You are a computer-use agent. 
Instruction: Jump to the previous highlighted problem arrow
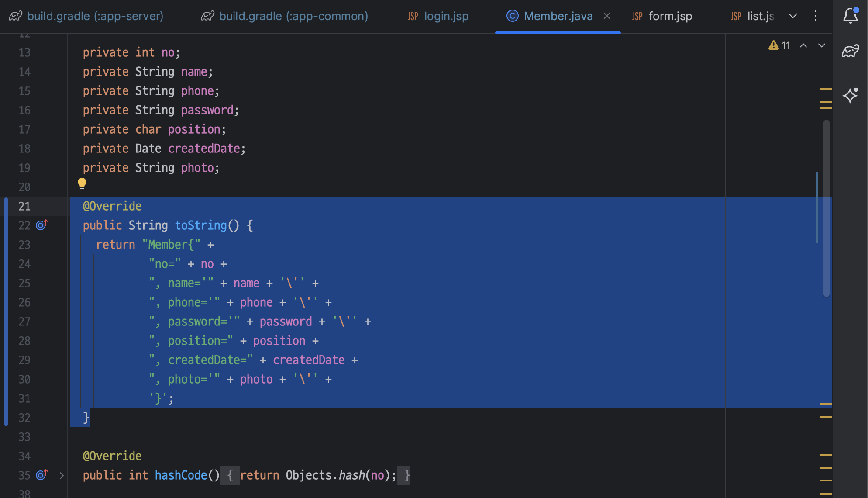click(803, 45)
